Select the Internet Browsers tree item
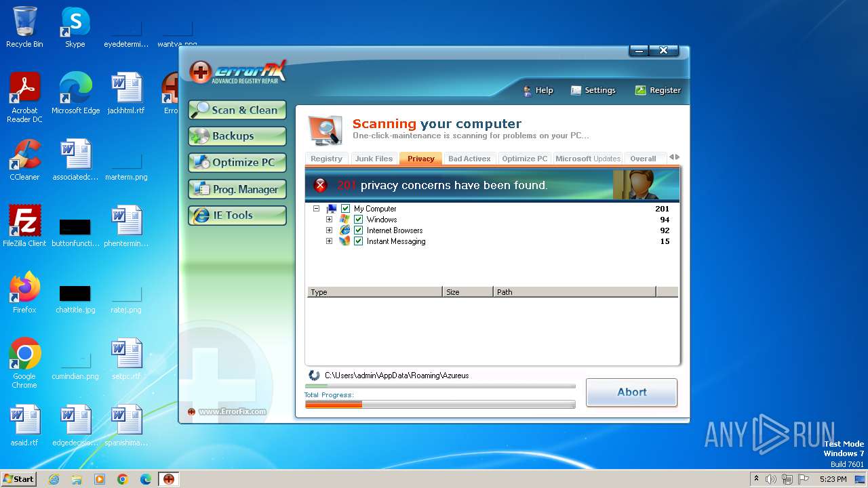This screenshot has width=868, height=488. (x=395, y=230)
